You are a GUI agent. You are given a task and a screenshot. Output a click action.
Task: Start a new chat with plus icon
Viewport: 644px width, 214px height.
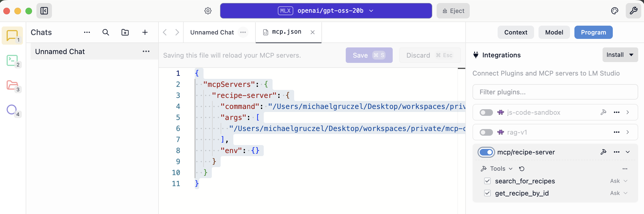click(145, 32)
